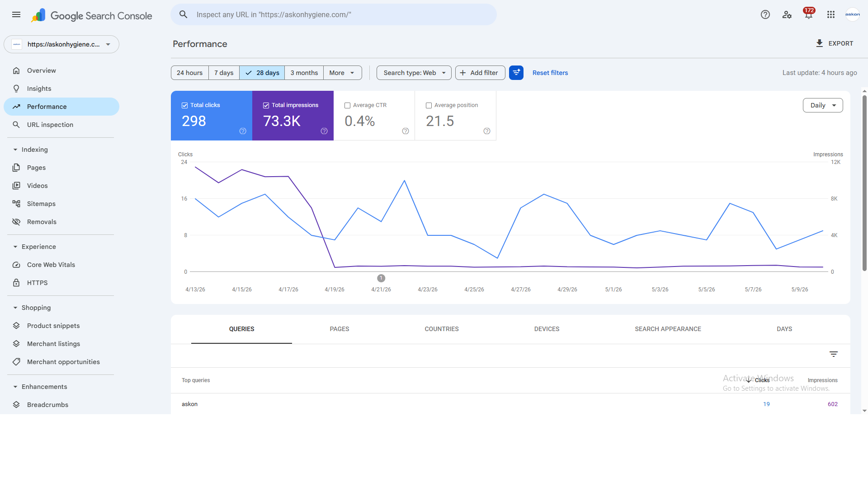Switch to the Devices tab
Viewport: 868px width, 477px height.
547,329
